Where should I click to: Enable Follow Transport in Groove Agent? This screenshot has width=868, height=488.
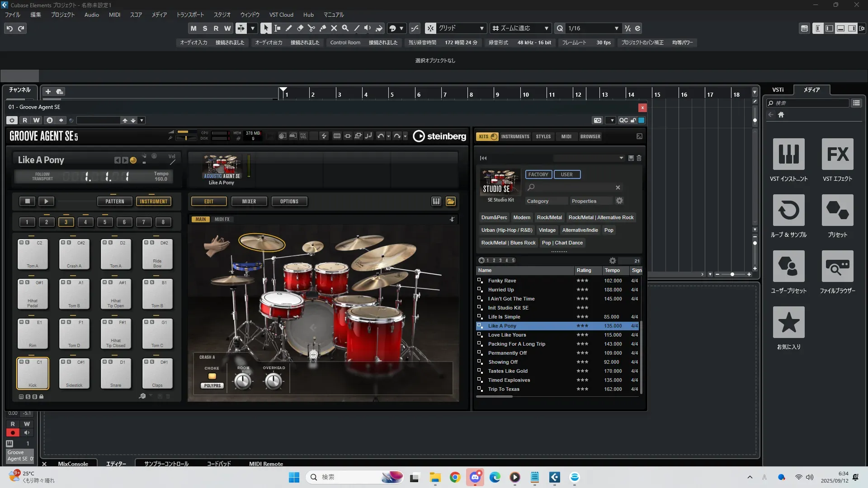[x=42, y=176]
